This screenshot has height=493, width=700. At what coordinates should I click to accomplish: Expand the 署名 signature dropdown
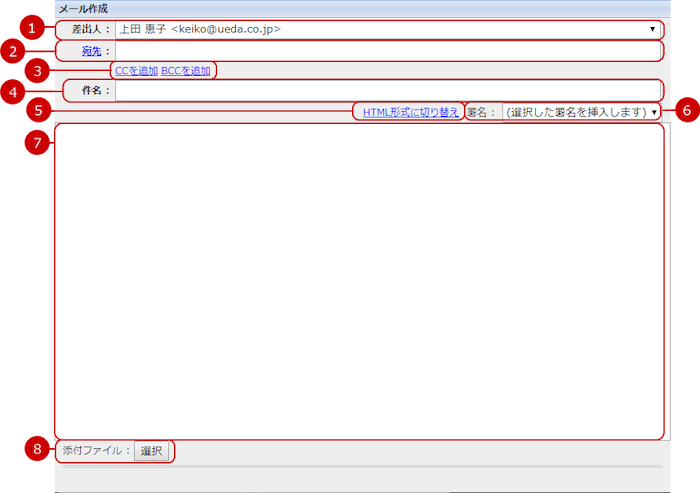click(581, 112)
